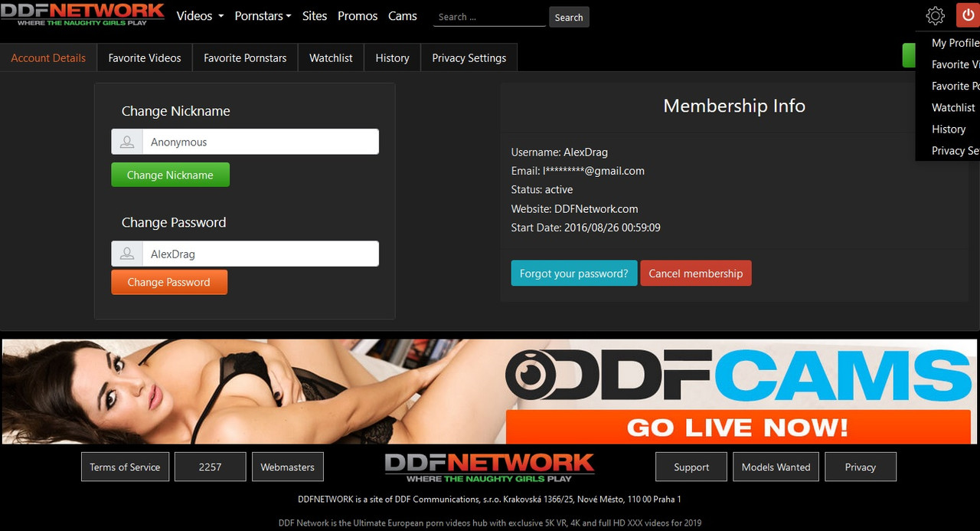980x531 pixels.
Task: Click the Website: DDFNetwork.com text
Action: coord(575,208)
